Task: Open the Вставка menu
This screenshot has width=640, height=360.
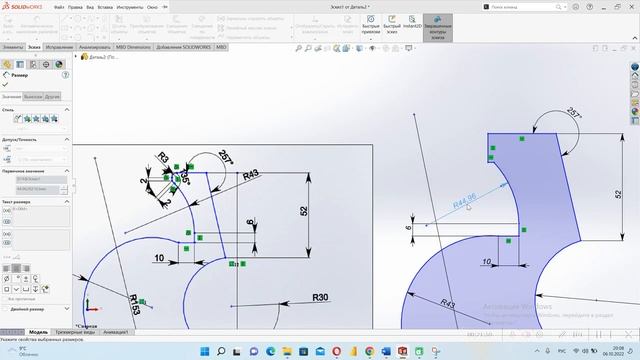Action: pyautogui.click(x=105, y=7)
